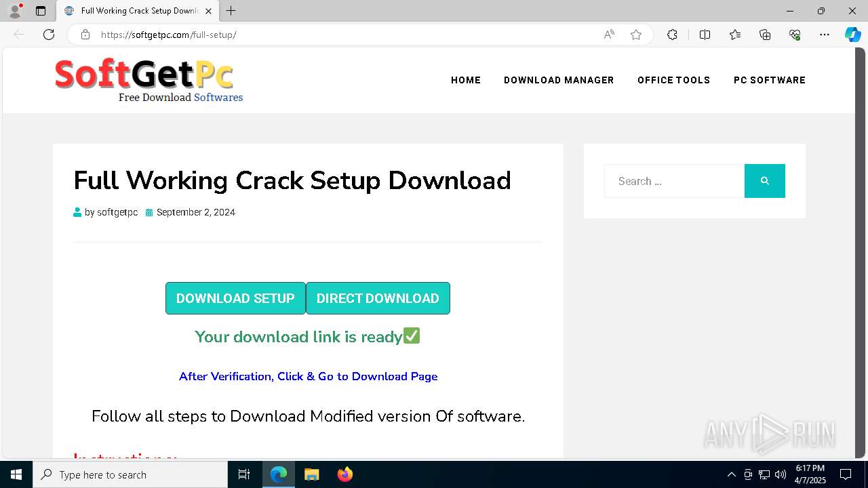This screenshot has width=868, height=488.
Task: Open Microsoft Edge from the taskbar
Action: pyautogui.click(x=279, y=474)
